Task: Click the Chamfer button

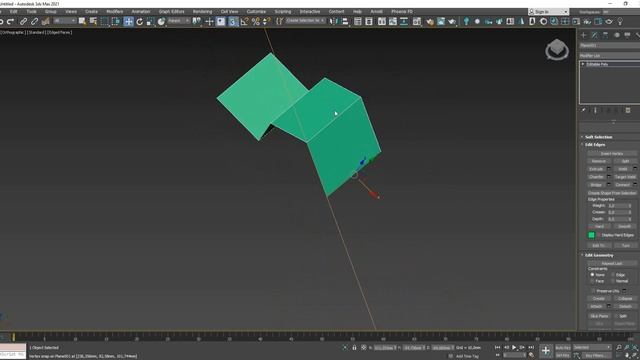Action: [596, 177]
